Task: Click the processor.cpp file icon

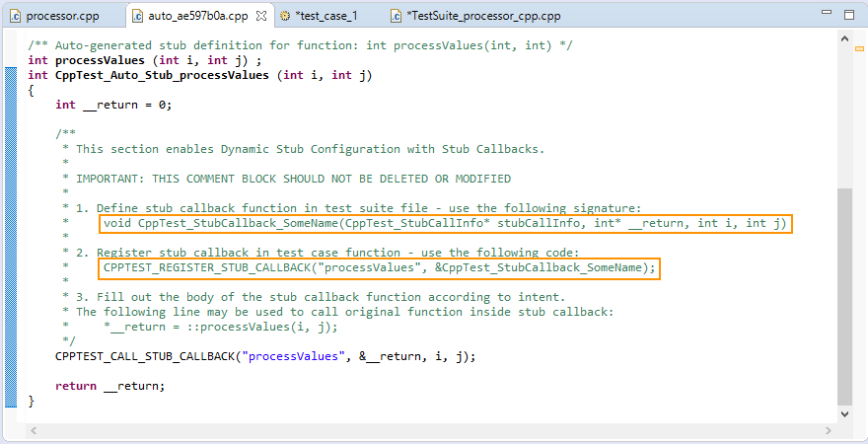Action: click(16, 16)
